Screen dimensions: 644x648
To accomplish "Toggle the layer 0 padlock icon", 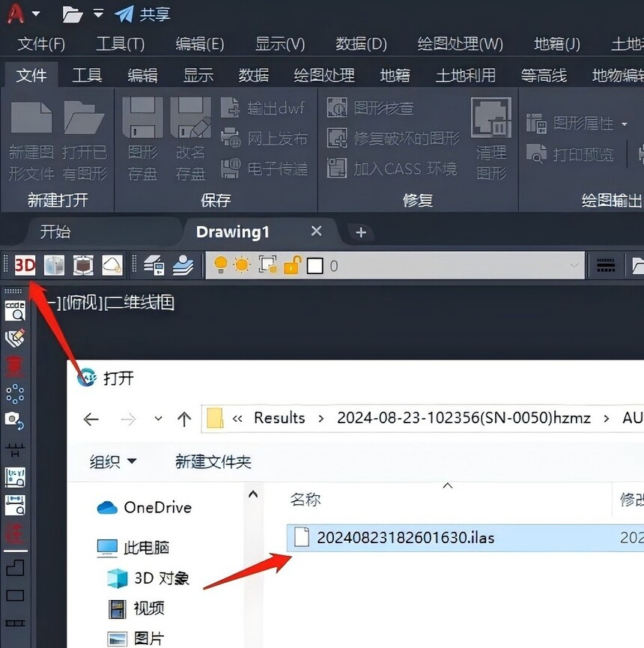I will pos(292,265).
